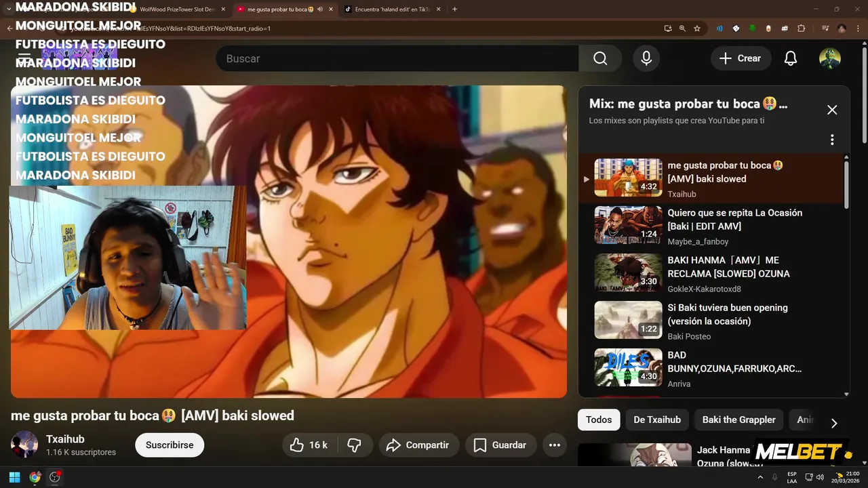Open the YouTube account avatar menu
Image resolution: width=868 pixels, height=488 pixels.
[x=830, y=58]
